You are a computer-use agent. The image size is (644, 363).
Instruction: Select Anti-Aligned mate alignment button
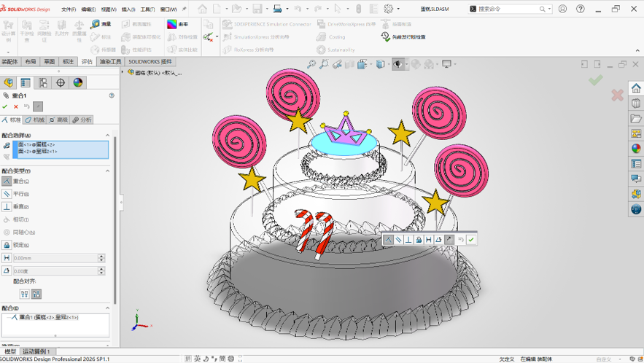pos(36,294)
